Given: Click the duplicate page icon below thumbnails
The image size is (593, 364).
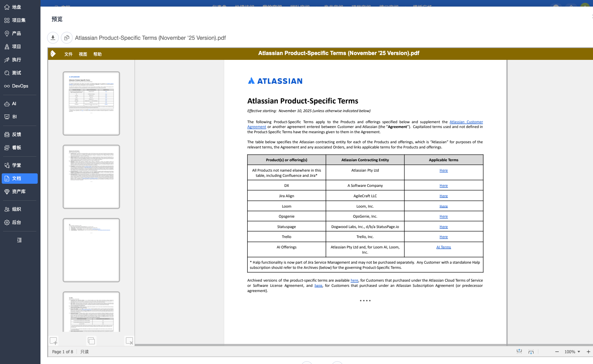Looking at the screenshot, I should (x=91, y=341).
